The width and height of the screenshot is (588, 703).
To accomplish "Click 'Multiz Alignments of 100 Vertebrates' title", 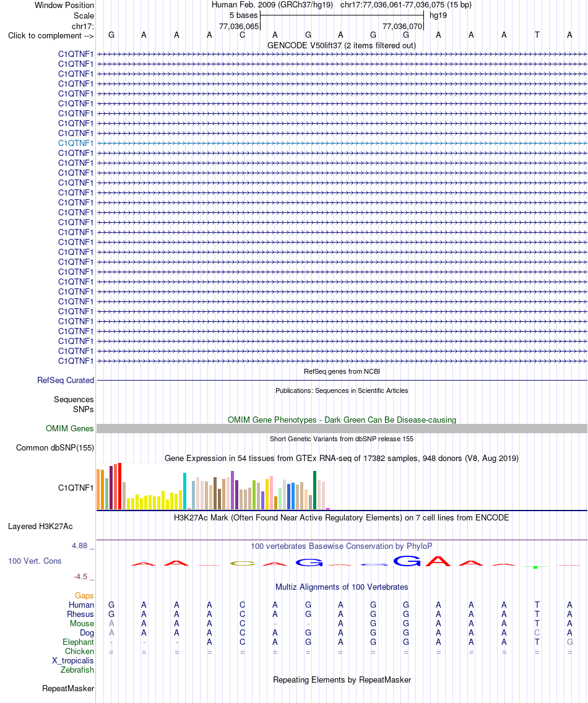I will click(x=342, y=587).
